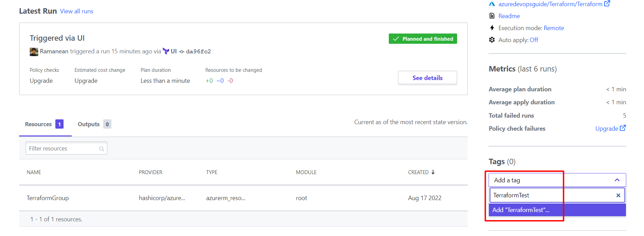Click the Readme document icon
Image resolution: width=644 pixels, height=236 pixels.
coord(492,16)
